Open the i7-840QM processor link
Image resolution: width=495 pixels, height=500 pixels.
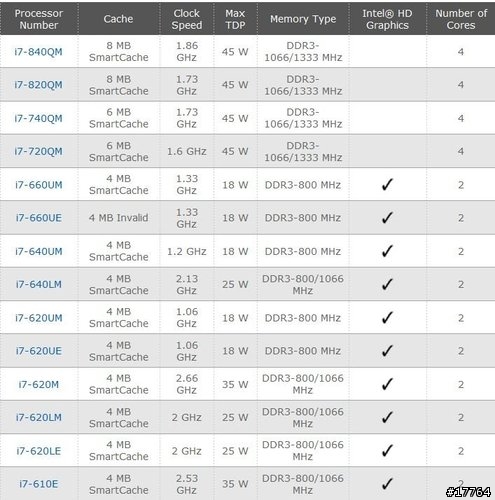point(38,52)
